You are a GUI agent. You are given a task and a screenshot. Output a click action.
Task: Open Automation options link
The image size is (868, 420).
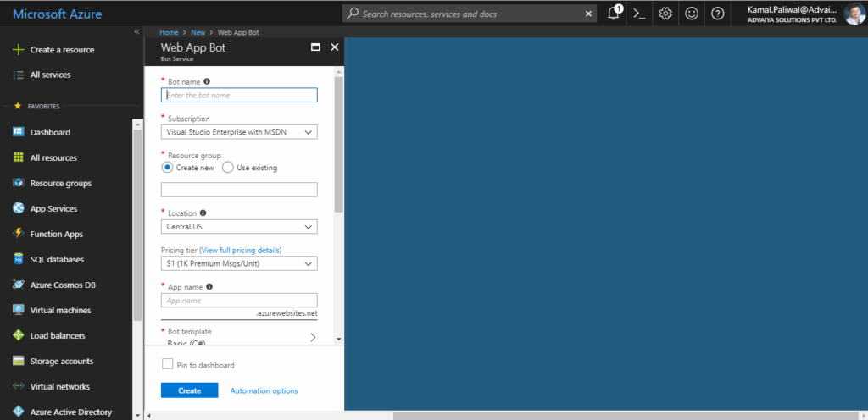coord(264,390)
